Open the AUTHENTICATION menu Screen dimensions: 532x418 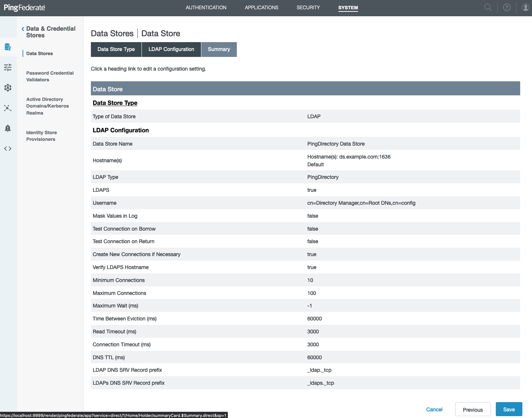coord(206,7)
